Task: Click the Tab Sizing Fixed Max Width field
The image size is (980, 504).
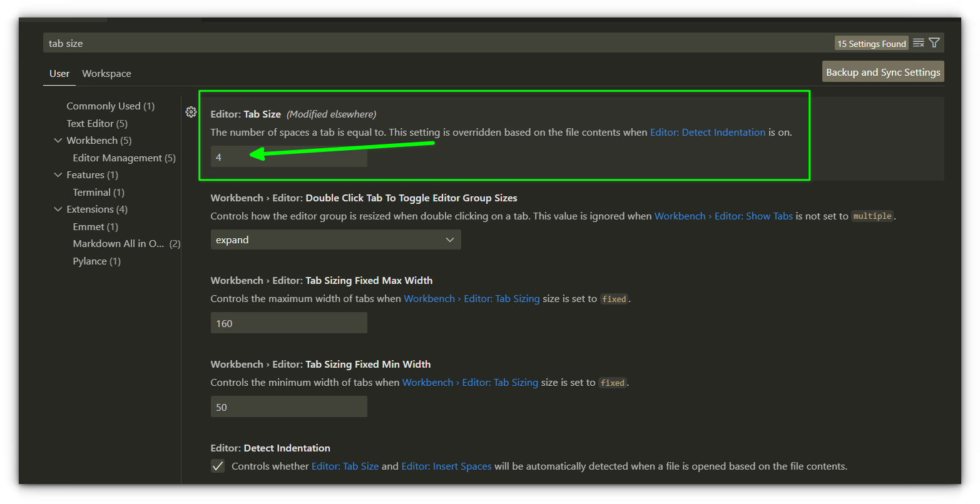Action: 288,322
